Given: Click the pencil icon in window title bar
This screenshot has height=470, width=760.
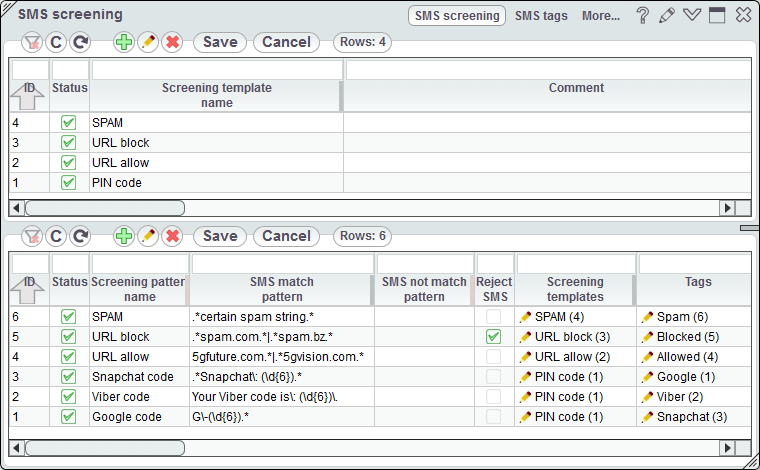Looking at the screenshot, I should (x=667, y=15).
